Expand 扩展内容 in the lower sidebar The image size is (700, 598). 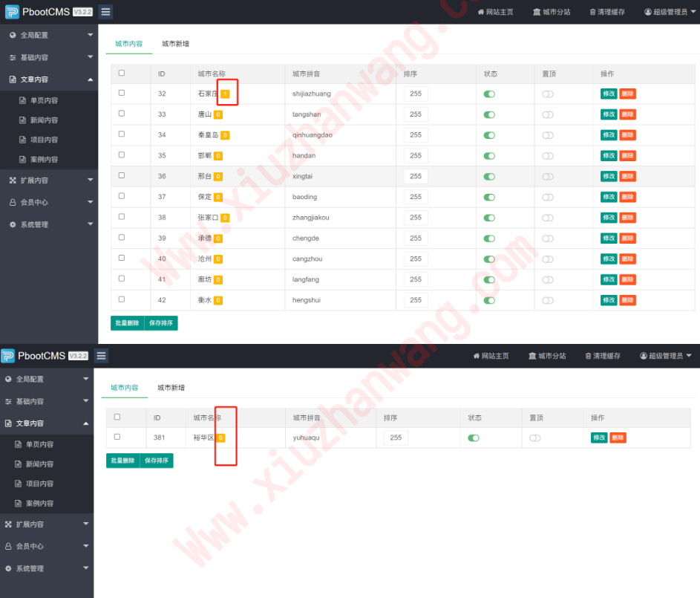click(x=47, y=524)
